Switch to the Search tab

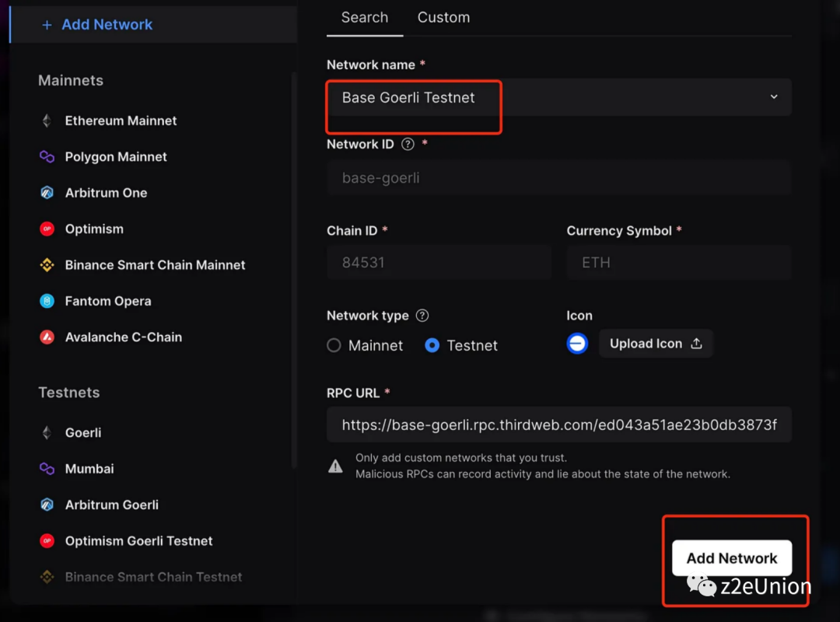click(x=364, y=17)
